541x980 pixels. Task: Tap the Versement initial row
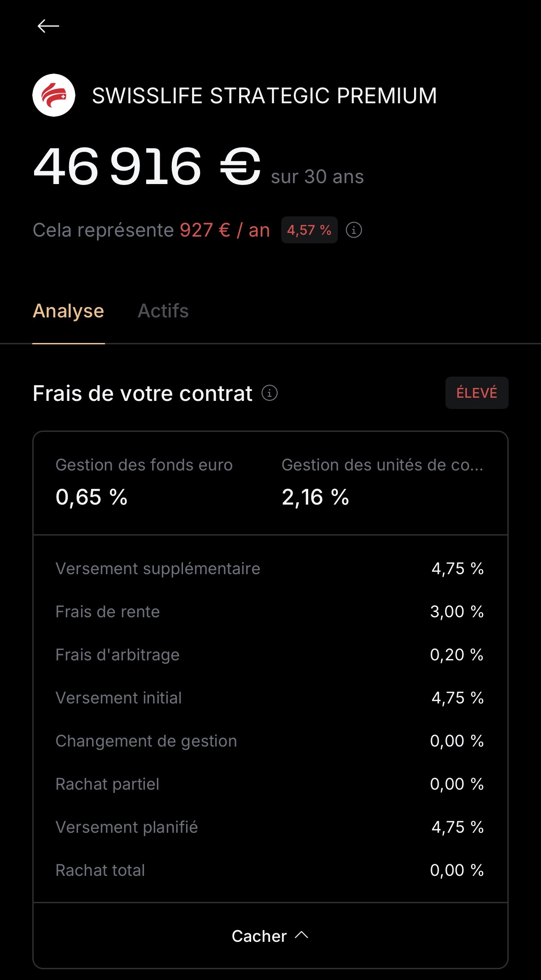(x=270, y=698)
